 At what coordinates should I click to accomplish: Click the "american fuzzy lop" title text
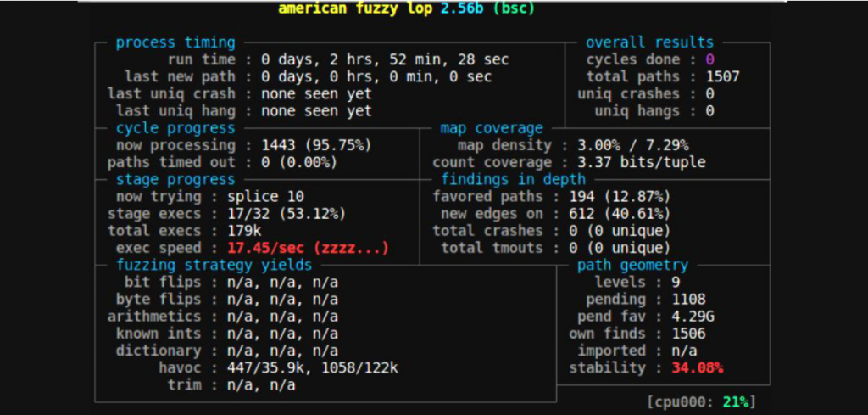pyautogui.click(x=354, y=8)
